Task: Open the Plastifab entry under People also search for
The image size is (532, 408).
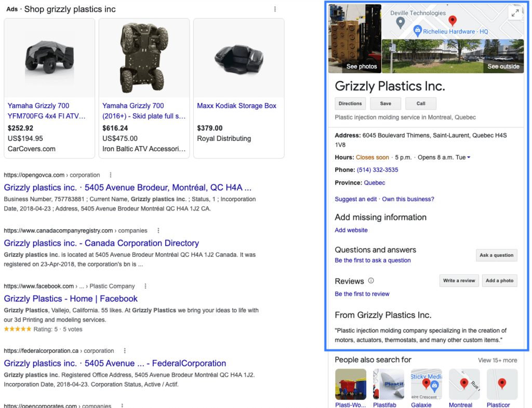Action: coord(389,385)
